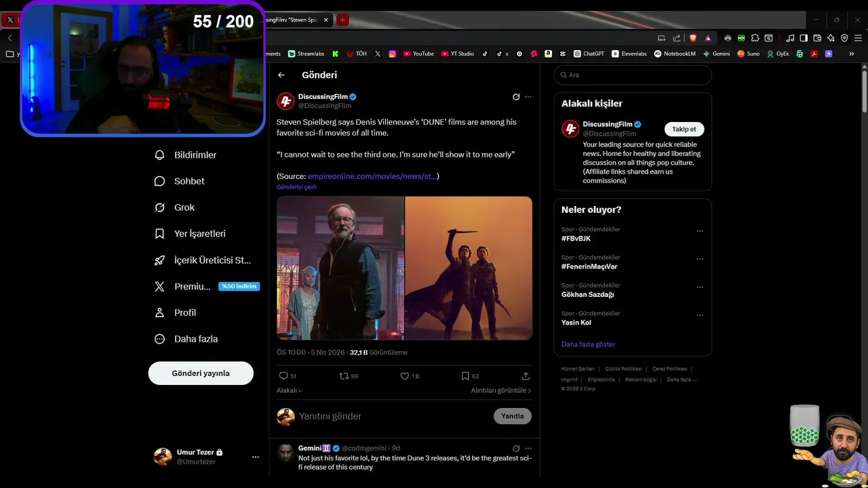Click Takip et follow button
The width and height of the screenshot is (868, 488).
click(x=684, y=129)
